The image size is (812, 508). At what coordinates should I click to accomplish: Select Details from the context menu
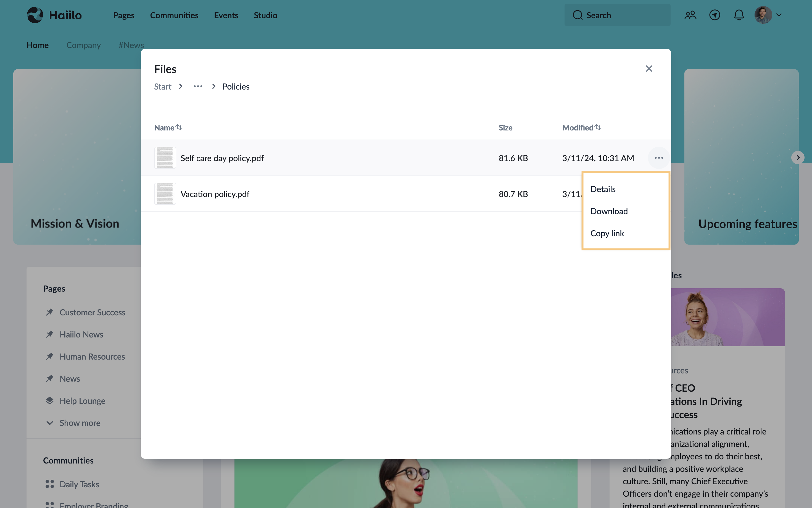(x=603, y=189)
